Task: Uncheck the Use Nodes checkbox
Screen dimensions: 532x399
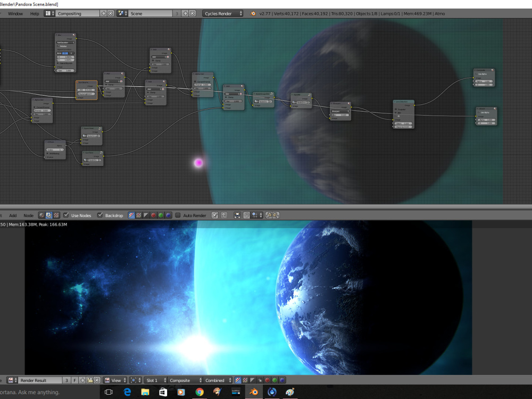Action: [66, 215]
